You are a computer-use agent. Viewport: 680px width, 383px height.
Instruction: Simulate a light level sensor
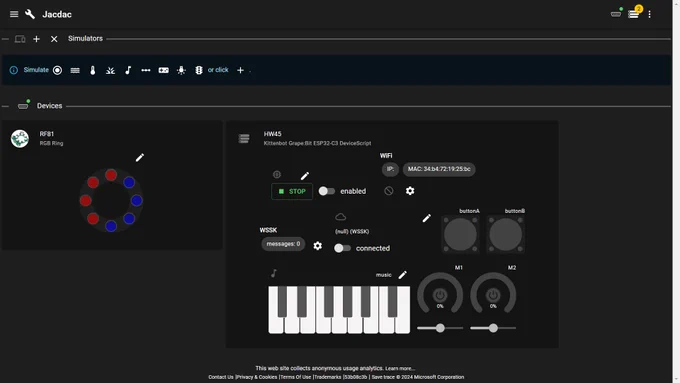[111, 70]
